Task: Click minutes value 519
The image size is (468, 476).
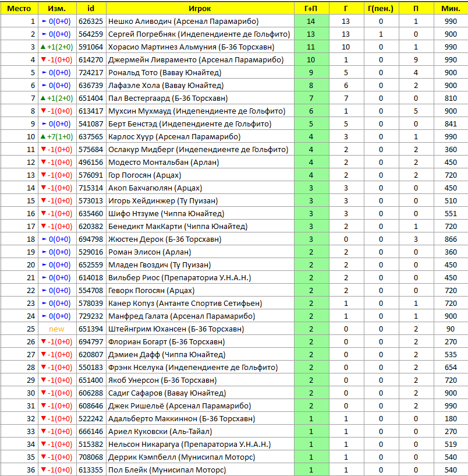Action: point(451,445)
